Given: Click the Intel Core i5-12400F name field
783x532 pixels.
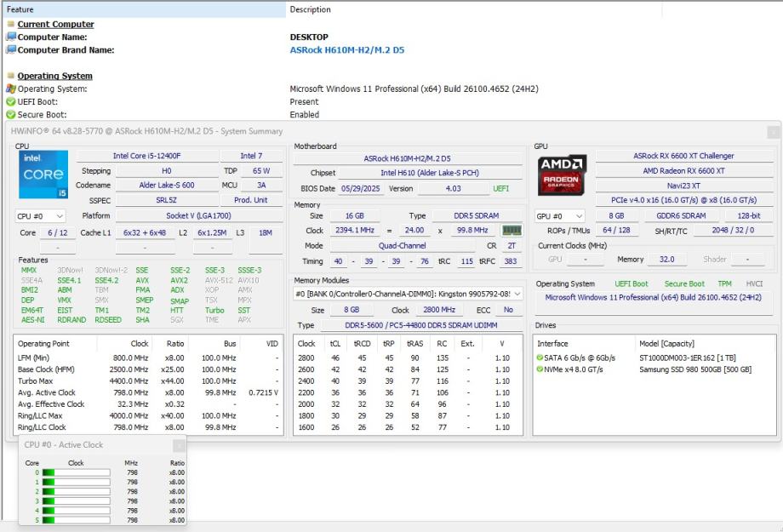Looking at the screenshot, I should point(146,156).
